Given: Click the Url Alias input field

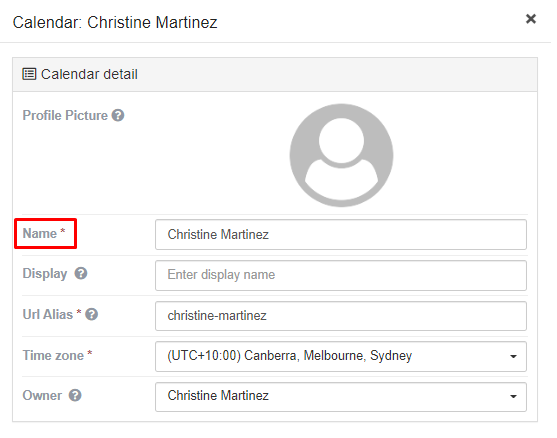Looking at the screenshot, I should point(341,316).
